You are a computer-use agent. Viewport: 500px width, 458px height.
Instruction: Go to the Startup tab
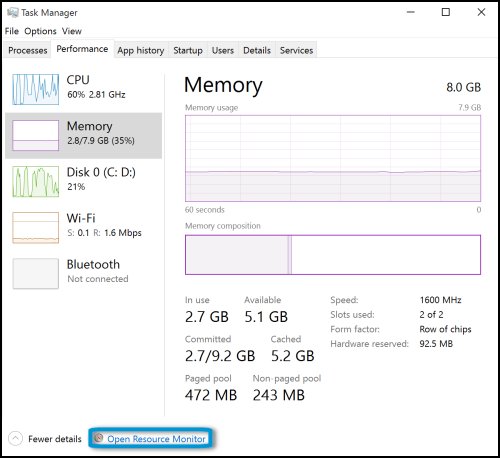pos(188,50)
